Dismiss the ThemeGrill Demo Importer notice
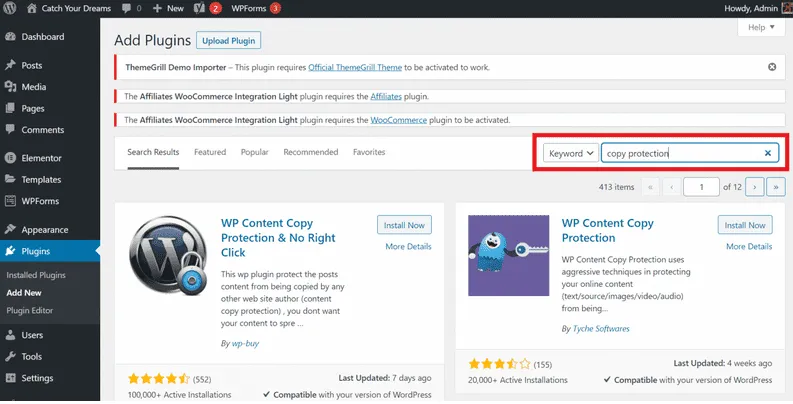793x404 pixels. click(772, 67)
